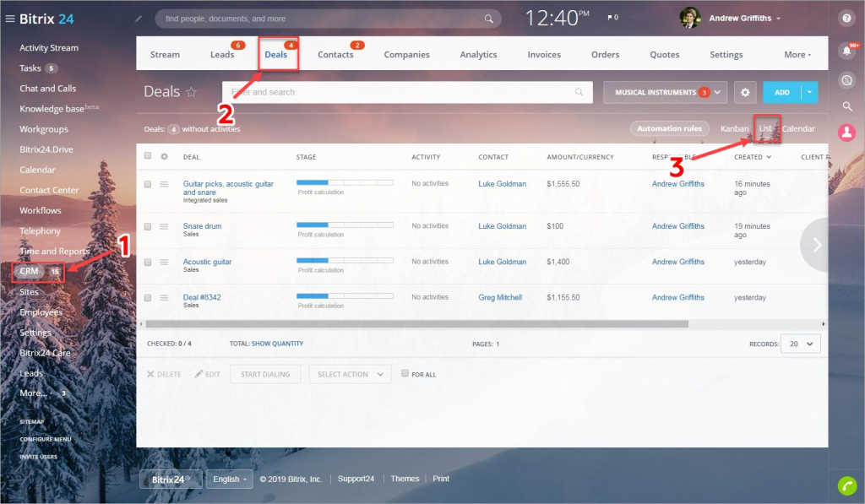Open Andrew Griffiths user menu

[x=745, y=19]
